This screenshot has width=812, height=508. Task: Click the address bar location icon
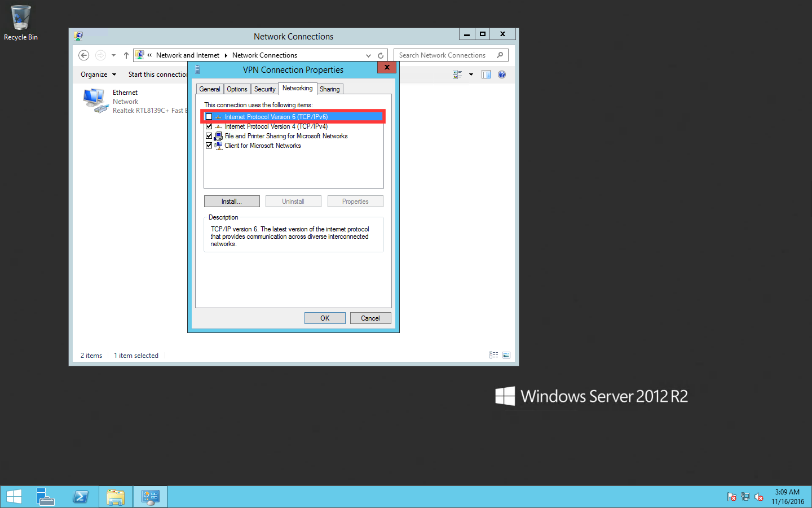140,55
